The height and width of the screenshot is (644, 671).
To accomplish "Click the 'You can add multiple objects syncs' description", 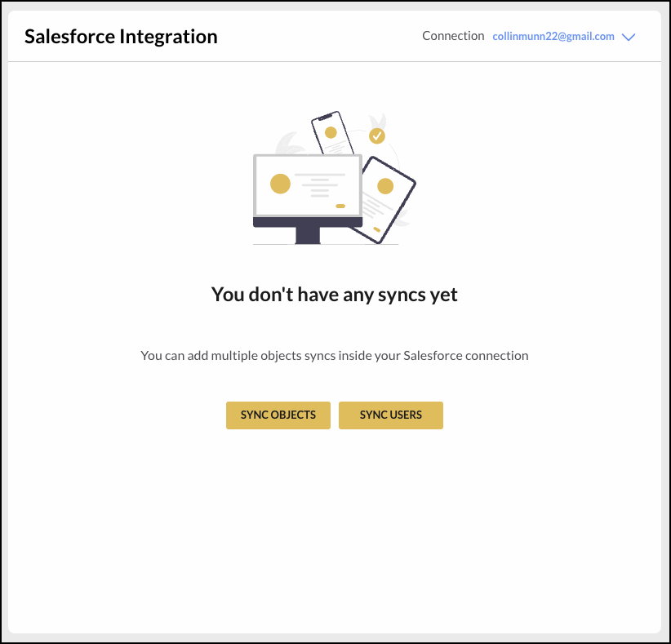I will point(335,356).
